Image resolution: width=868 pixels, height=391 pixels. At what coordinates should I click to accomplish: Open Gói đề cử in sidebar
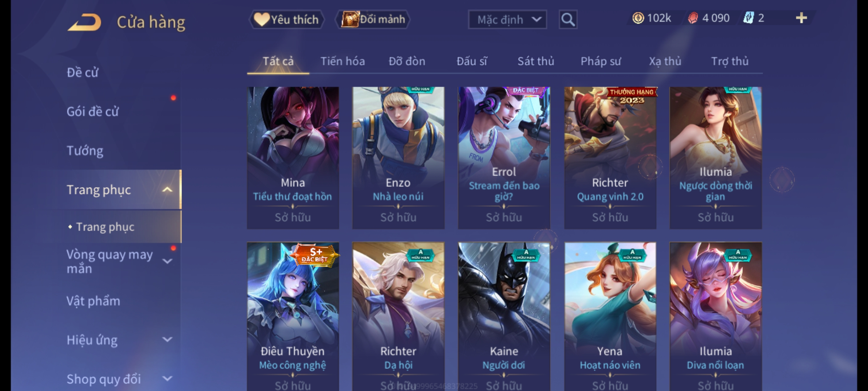pos(93,112)
